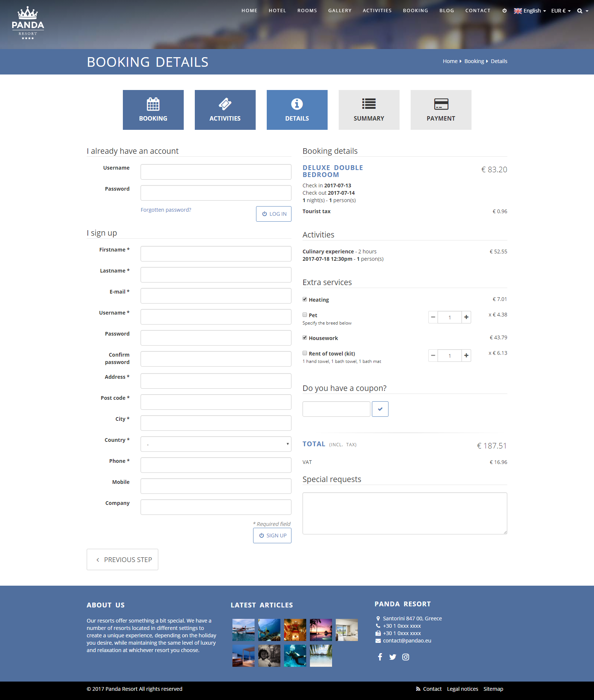The height and width of the screenshot is (700, 594).
Task: Decrease towel kit quantity with minus
Action: (433, 356)
